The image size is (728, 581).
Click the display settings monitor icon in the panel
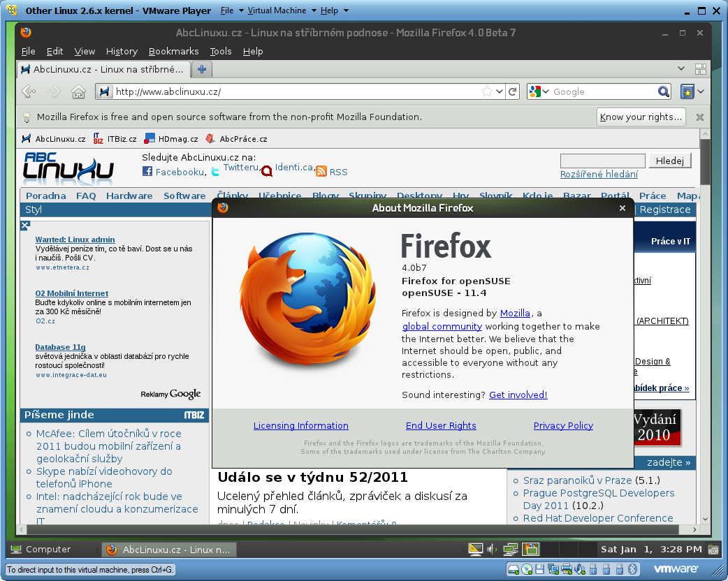coord(475,550)
